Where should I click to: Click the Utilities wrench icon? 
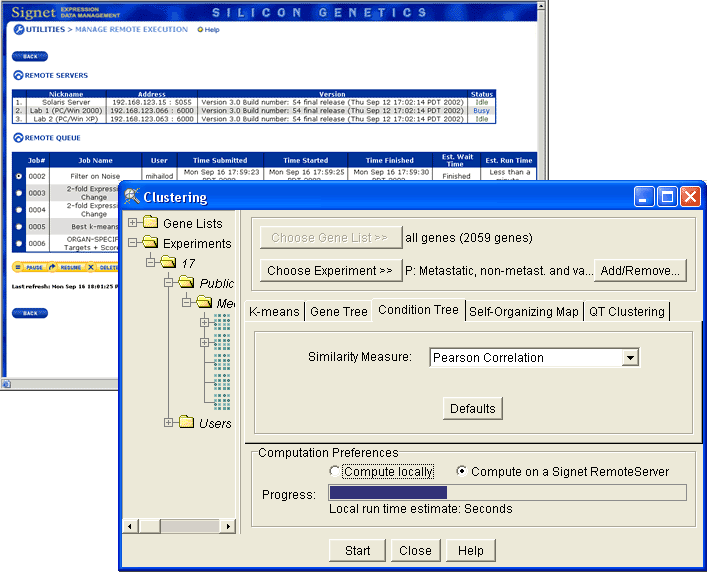click(18, 30)
